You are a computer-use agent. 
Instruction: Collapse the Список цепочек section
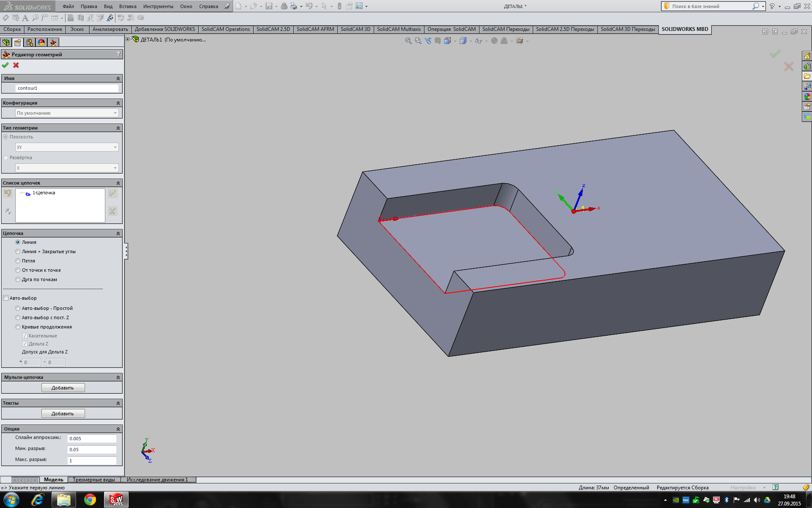pos(118,183)
